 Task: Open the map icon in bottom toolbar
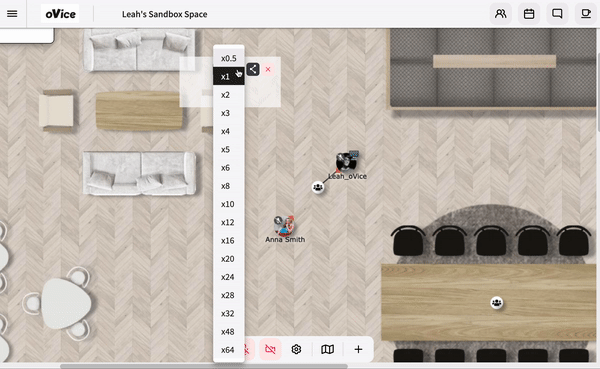click(x=327, y=349)
